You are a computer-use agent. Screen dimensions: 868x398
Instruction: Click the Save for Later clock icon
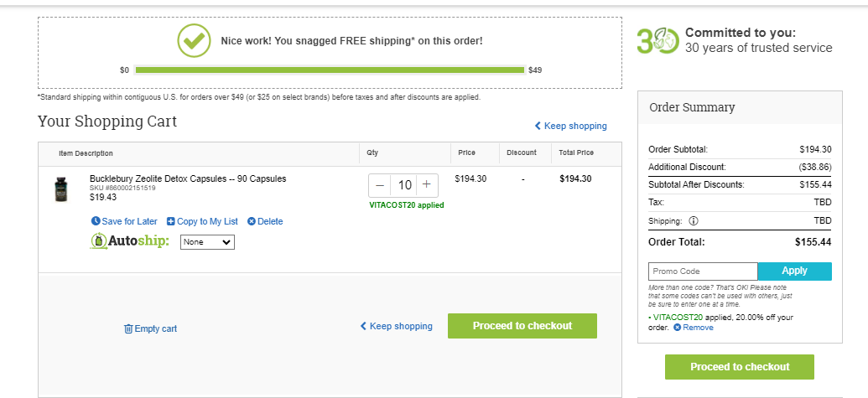click(96, 221)
